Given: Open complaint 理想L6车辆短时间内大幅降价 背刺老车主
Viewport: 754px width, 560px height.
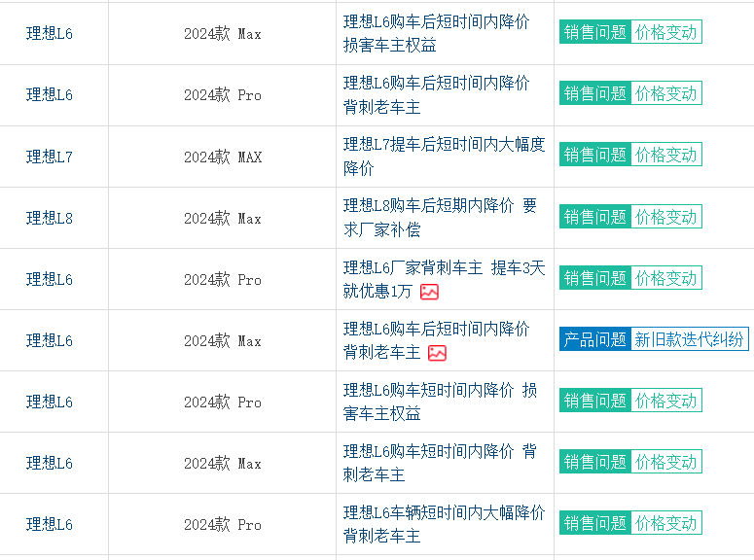Looking at the screenshot, I should click(x=444, y=524).
